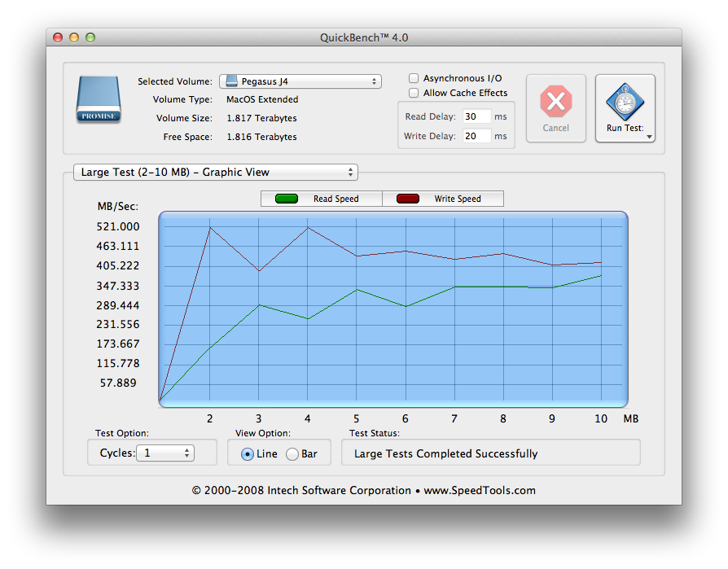728x569 pixels.
Task: Zoom the QuickBench window with green button
Action: pyautogui.click(x=90, y=37)
